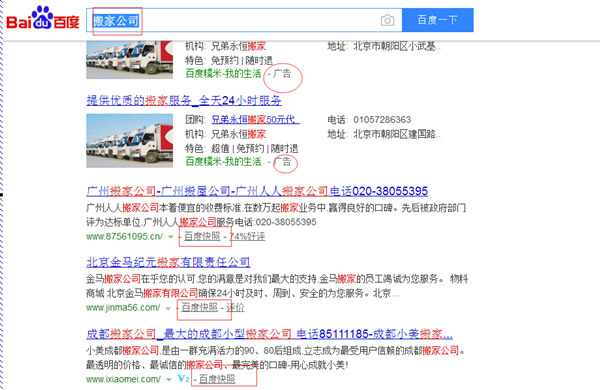
Task: Open the 兄弟永恒搬家50元代 group-buy link
Action: [x=256, y=120]
